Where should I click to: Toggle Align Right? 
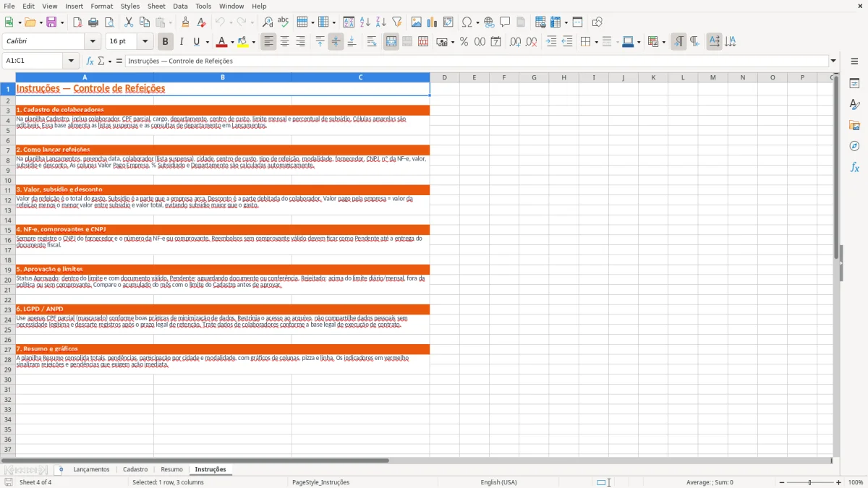point(301,42)
